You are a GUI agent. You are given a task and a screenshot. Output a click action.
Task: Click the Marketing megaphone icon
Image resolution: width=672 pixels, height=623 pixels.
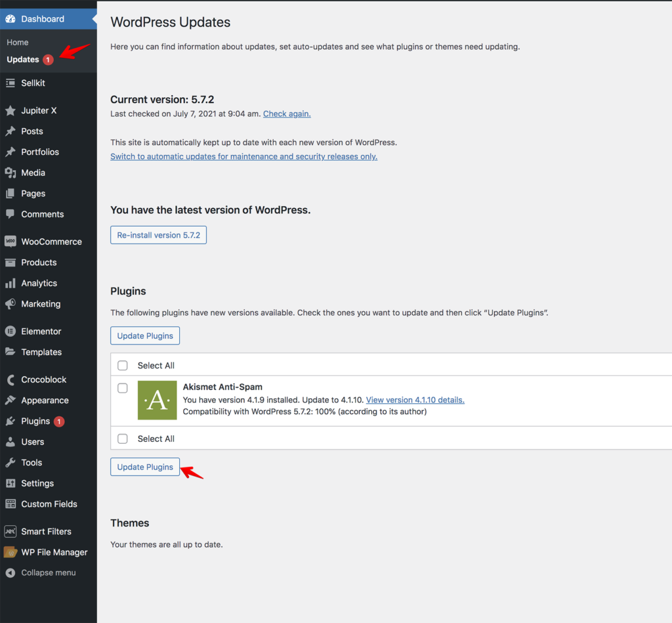10,304
